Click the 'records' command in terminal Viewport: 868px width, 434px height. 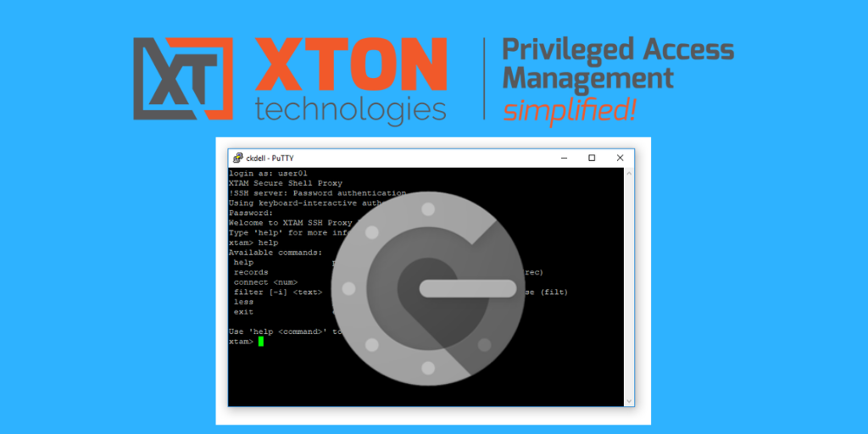(251, 272)
